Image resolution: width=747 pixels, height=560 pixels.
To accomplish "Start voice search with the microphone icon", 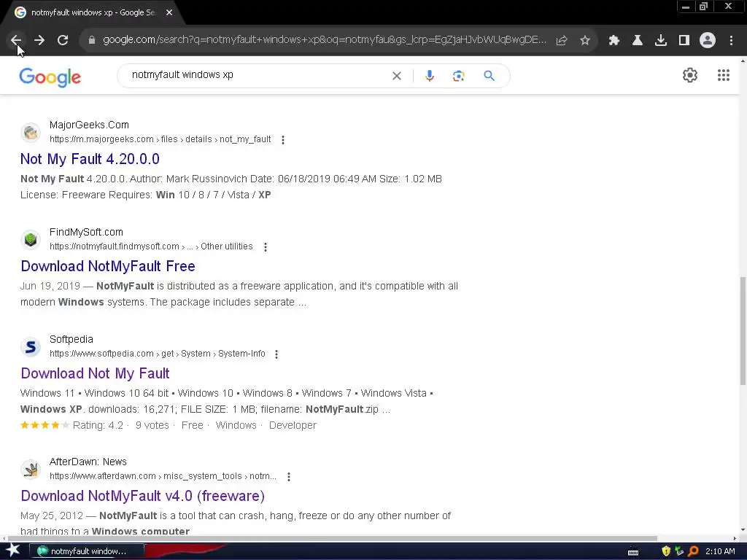I will 429,76.
